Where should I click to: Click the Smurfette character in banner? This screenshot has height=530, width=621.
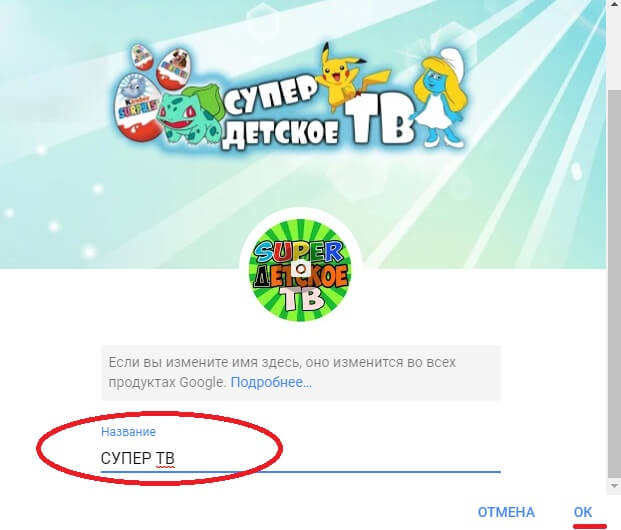[438, 97]
